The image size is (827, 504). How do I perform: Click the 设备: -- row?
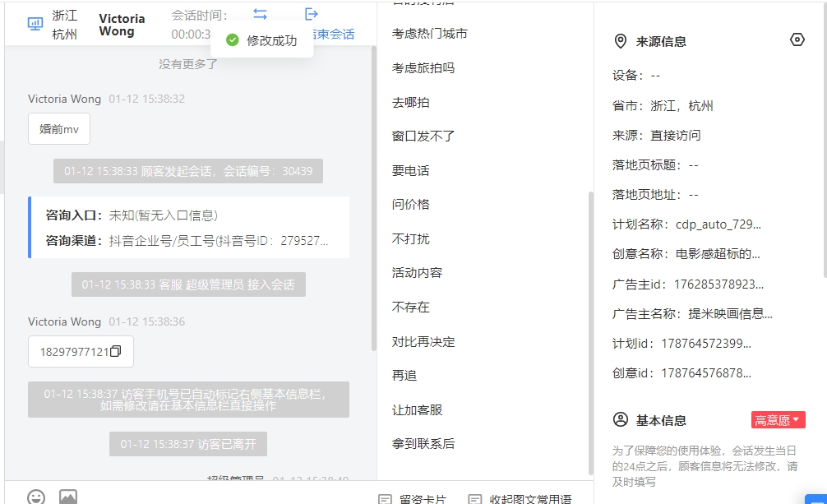click(636, 76)
